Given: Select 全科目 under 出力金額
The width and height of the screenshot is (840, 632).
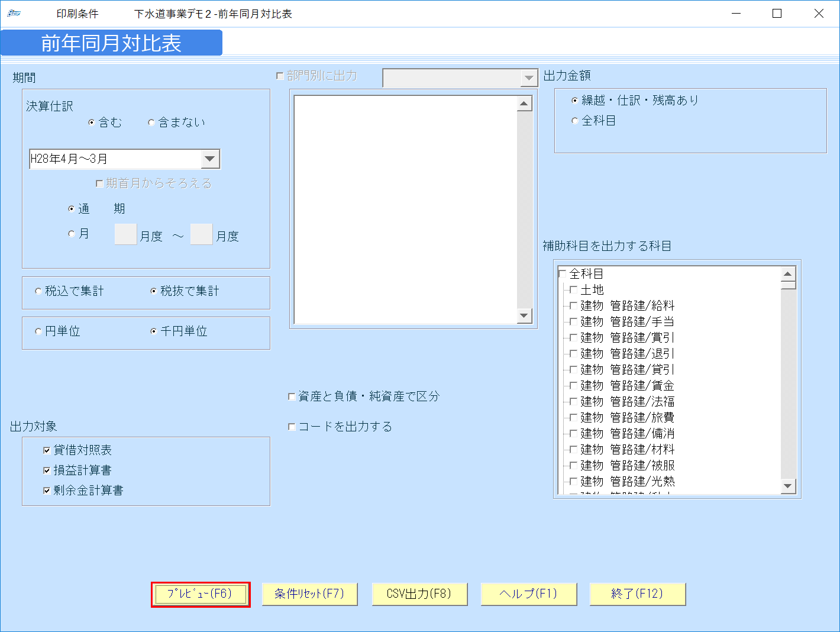Looking at the screenshot, I should (574, 120).
